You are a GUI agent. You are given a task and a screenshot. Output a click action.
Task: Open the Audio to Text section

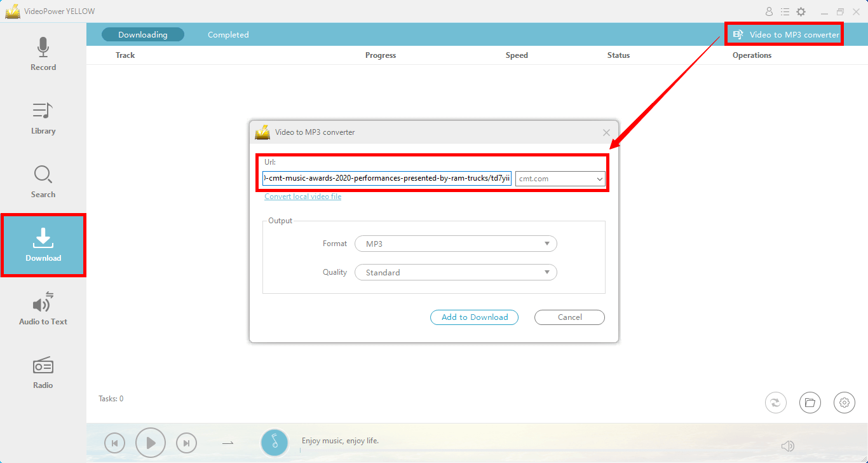[43, 309]
